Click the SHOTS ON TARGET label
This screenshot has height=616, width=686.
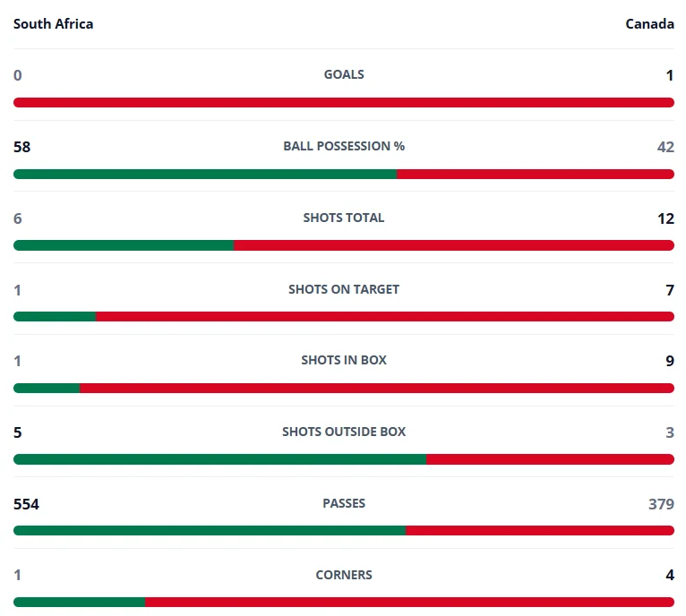tap(344, 289)
